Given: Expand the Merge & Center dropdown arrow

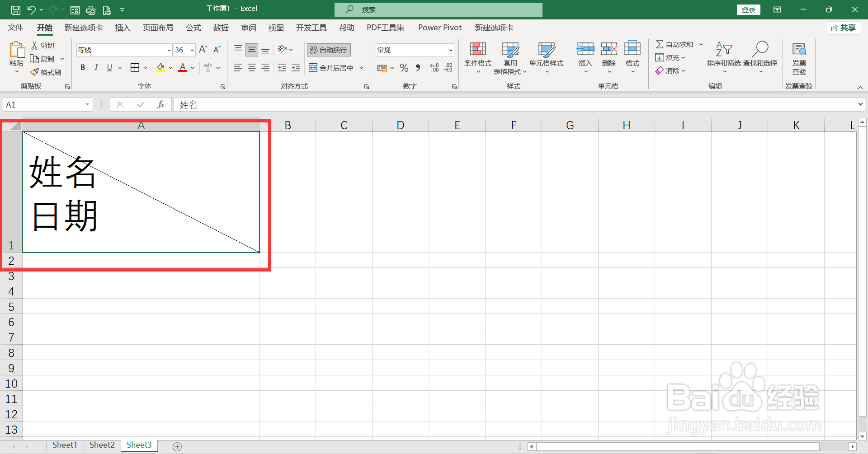Looking at the screenshot, I should pyautogui.click(x=361, y=68).
